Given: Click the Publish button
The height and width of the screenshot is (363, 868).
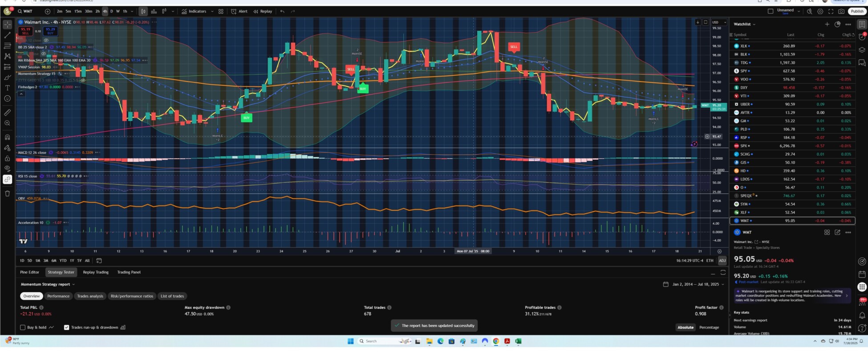Looking at the screenshot, I should (x=857, y=12).
